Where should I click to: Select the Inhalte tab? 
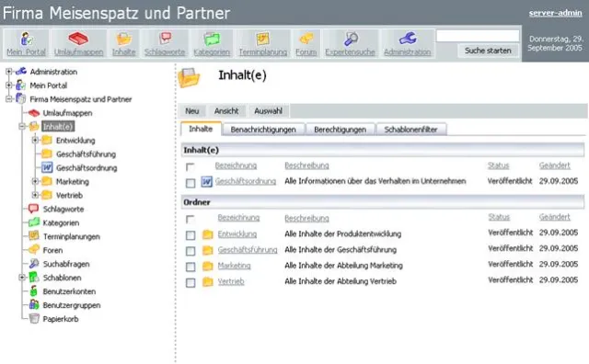click(201, 129)
